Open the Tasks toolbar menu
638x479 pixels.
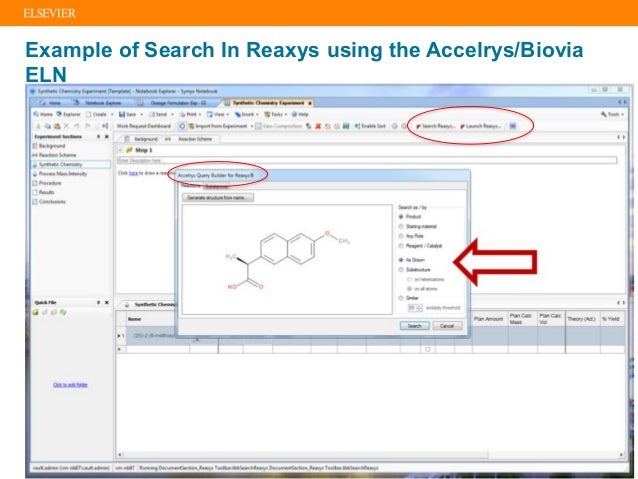pos(274,114)
